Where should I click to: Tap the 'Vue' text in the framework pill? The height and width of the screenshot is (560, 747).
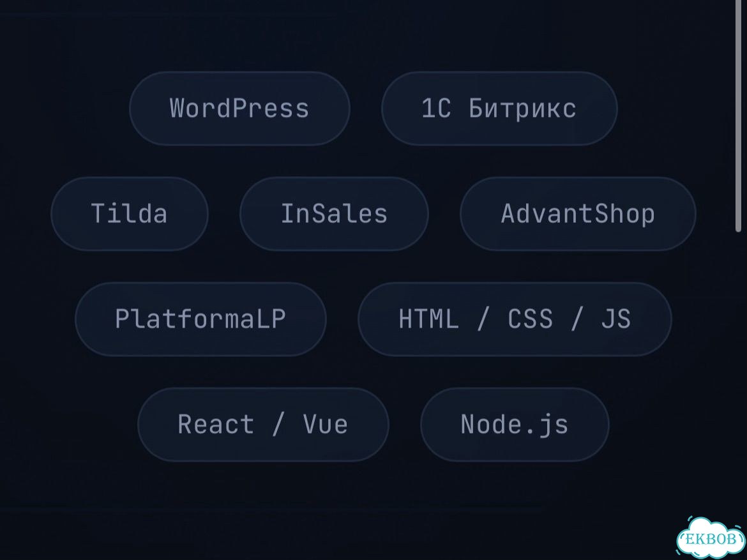326,424
